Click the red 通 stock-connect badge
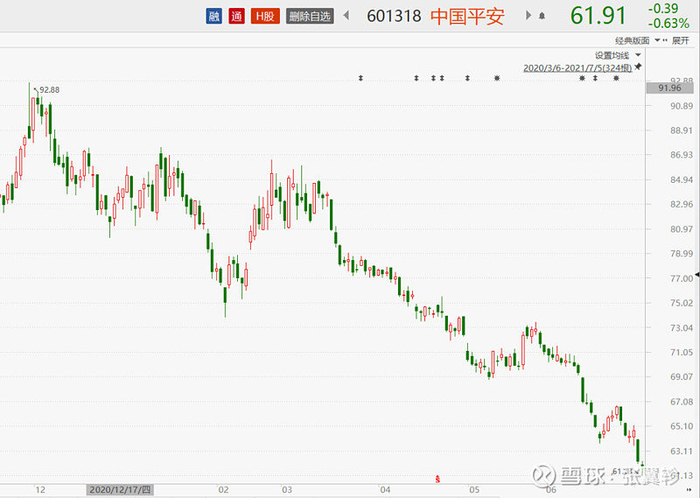The image size is (700, 498). pos(237,17)
